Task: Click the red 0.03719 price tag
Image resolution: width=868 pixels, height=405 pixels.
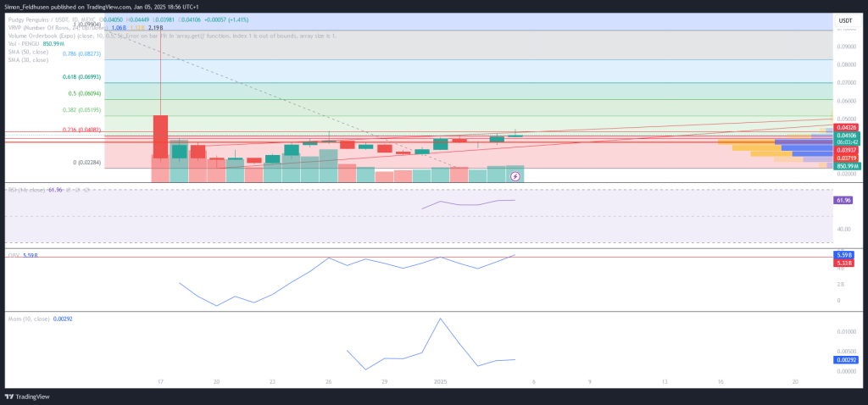Action: (847, 158)
